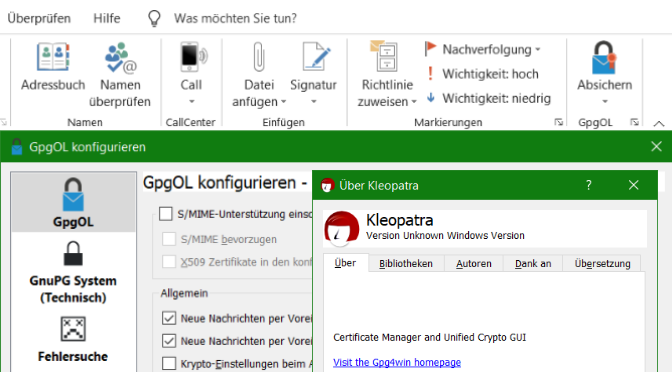Open Markierungen group dialog launcher
The height and width of the screenshot is (372, 672).
click(558, 122)
